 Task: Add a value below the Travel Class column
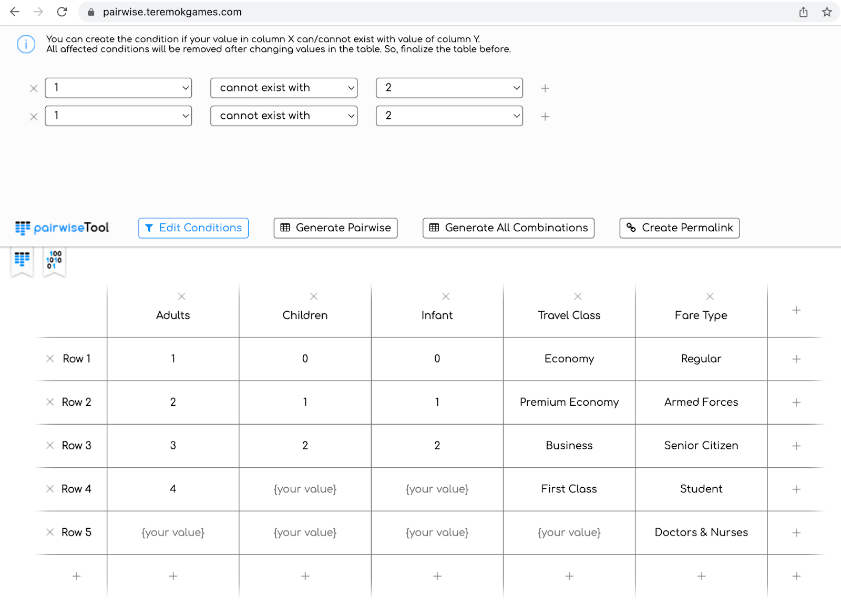coord(569,576)
